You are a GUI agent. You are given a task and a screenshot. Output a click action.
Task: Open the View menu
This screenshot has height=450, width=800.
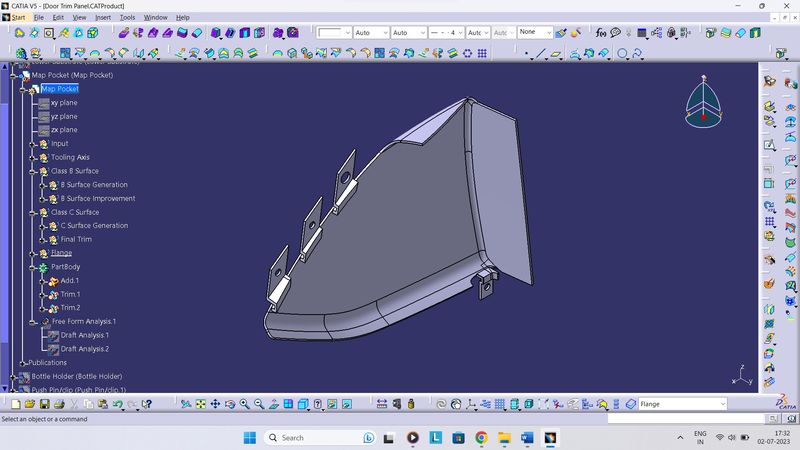coord(79,17)
